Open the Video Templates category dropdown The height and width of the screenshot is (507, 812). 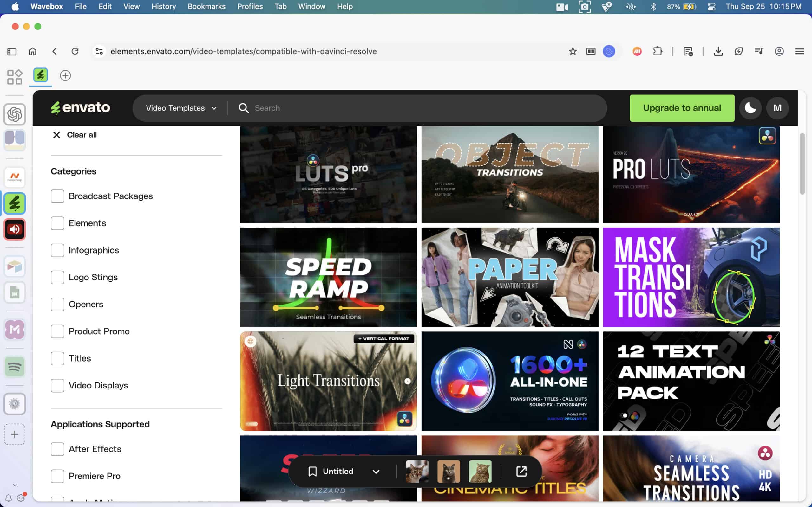click(x=181, y=108)
